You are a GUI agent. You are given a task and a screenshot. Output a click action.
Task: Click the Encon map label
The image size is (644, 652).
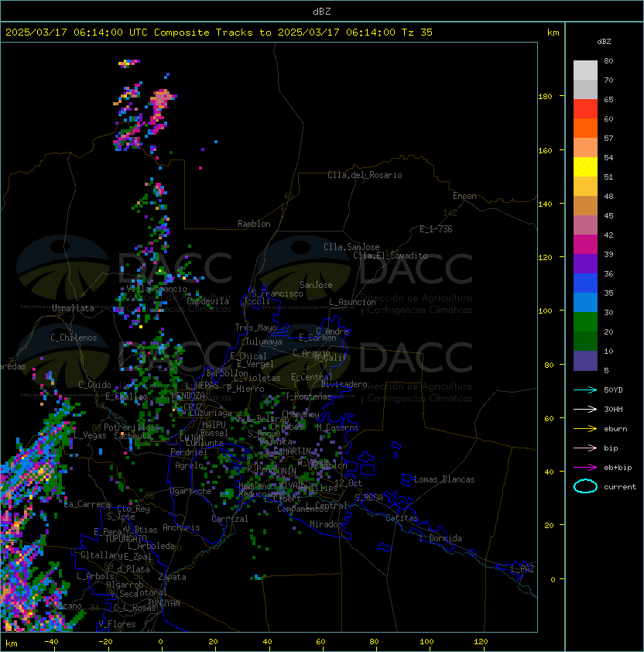[464, 196]
